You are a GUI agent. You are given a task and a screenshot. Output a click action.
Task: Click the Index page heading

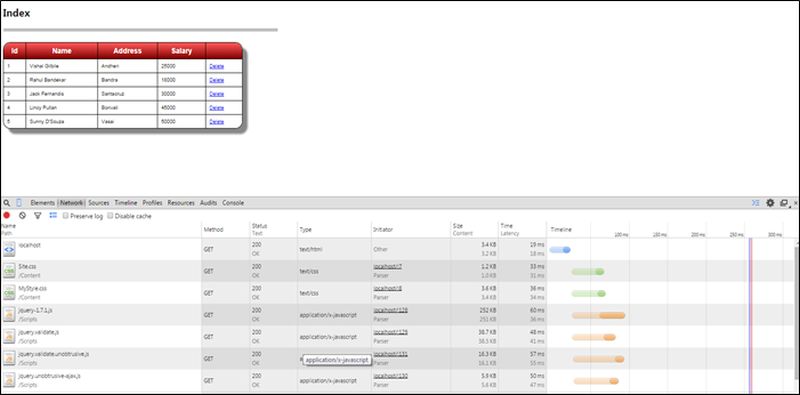(16, 14)
